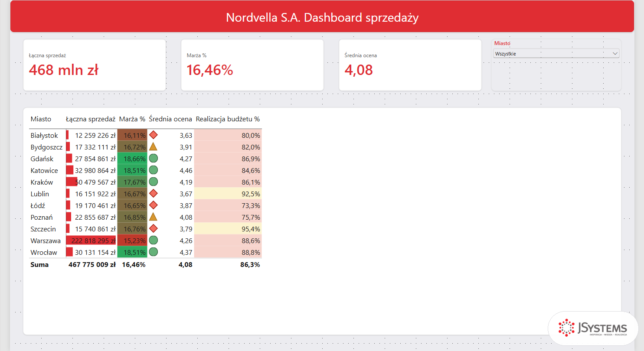
Task: Click the red diamond icon in Lublin row
Action: pyautogui.click(x=153, y=193)
